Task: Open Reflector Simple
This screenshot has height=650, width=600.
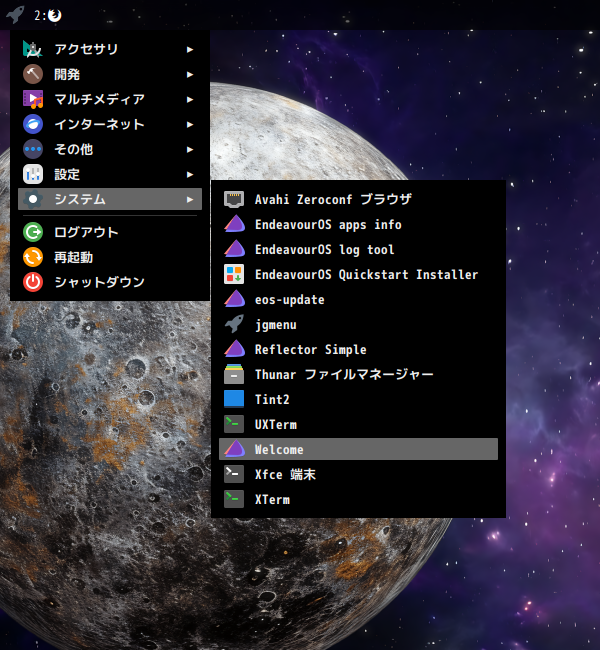Action: click(x=358, y=349)
